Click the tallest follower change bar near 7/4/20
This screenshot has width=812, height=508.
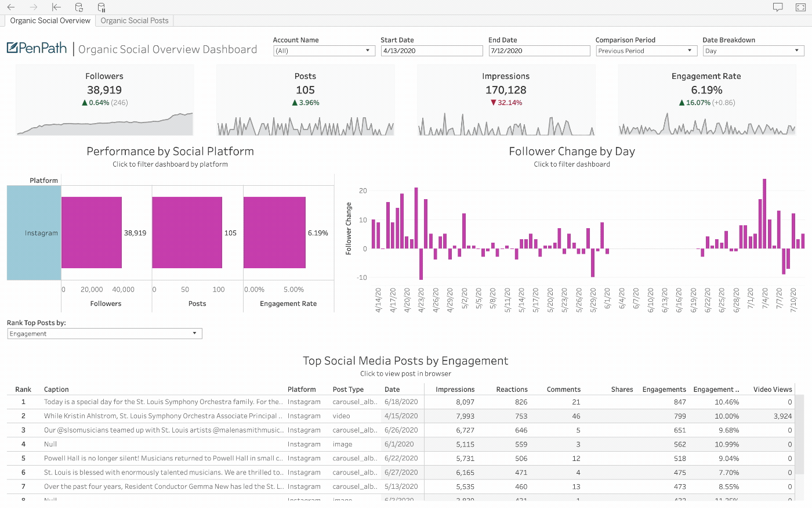pyautogui.click(x=764, y=214)
